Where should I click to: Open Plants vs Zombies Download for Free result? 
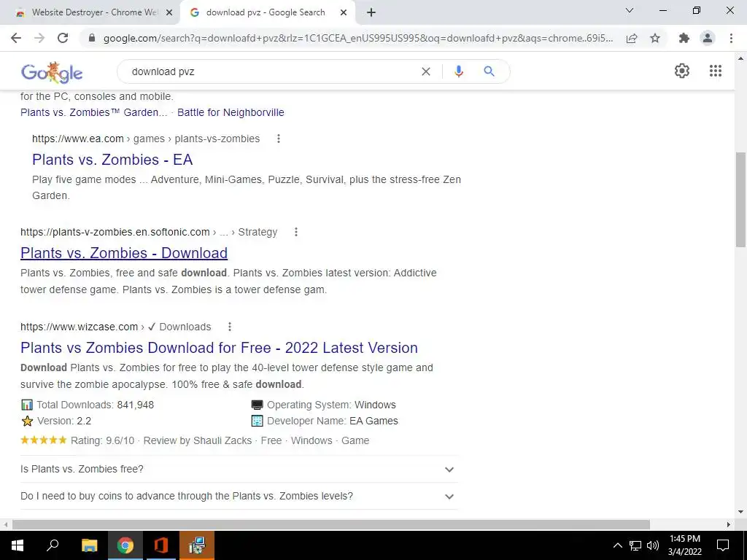[x=219, y=348]
